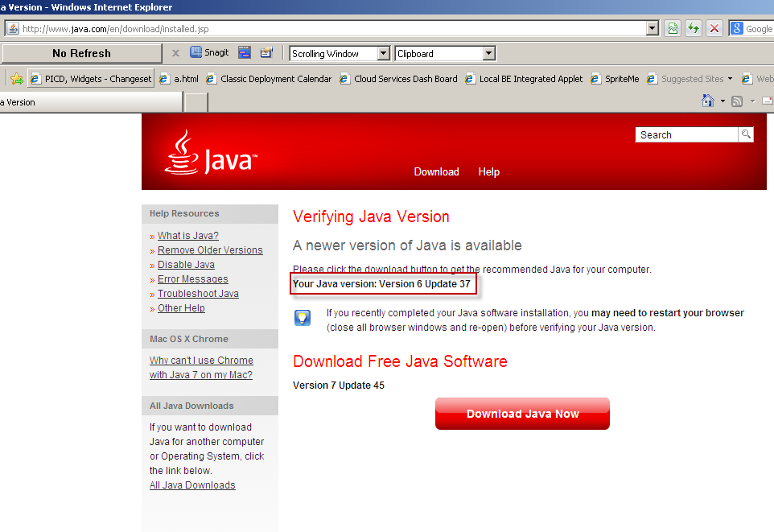Screen dimensions: 774x532
Task: Open the What is Java? link
Action: tap(188, 236)
